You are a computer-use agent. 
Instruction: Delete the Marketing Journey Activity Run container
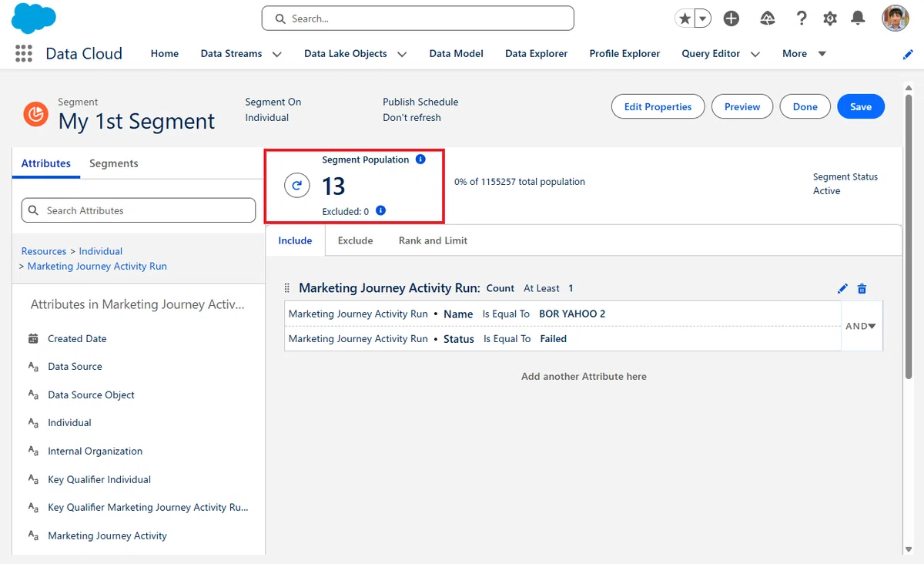point(862,288)
